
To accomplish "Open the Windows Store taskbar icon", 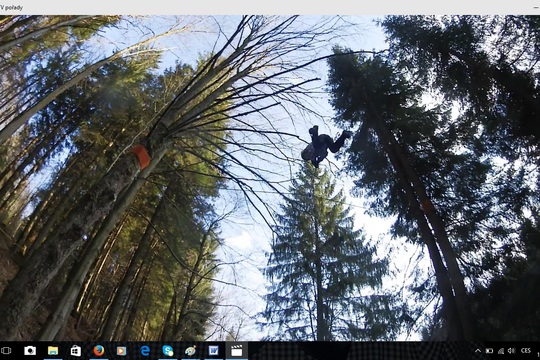I will click(x=76, y=351).
